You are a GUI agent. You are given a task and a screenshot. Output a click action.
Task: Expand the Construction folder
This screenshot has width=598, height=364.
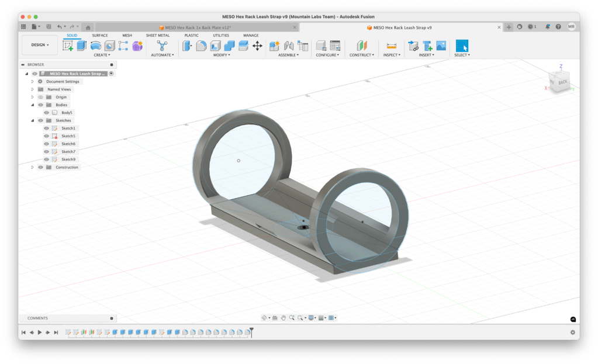(32, 167)
